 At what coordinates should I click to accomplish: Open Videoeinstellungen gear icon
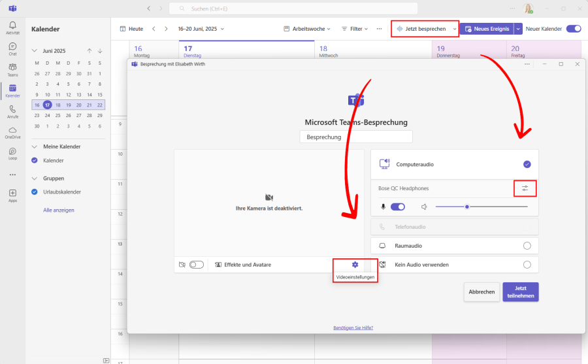[x=355, y=265]
